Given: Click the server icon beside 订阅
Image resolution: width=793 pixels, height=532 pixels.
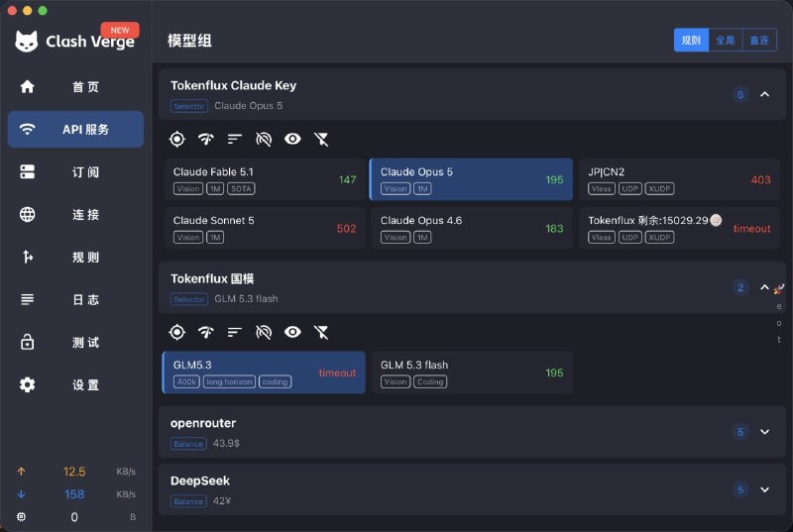Looking at the screenshot, I should pyautogui.click(x=28, y=171).
